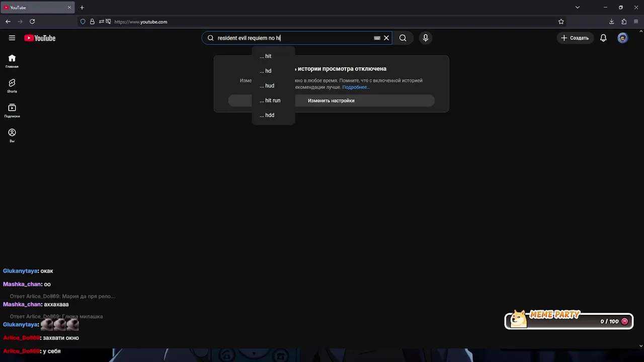Start voice search with microphone icon
Screen dimensions: 644x362
426,38
